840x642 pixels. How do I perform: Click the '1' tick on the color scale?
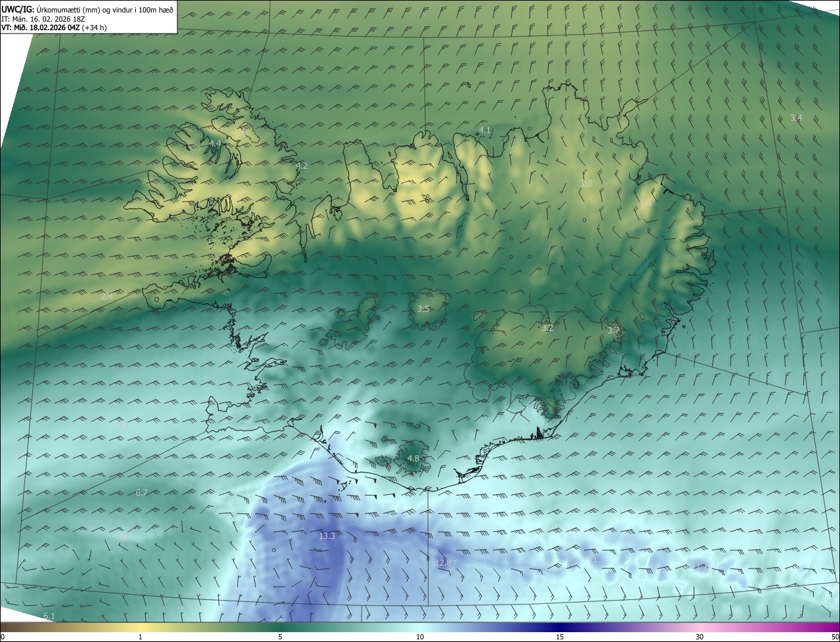coord(140,637)
